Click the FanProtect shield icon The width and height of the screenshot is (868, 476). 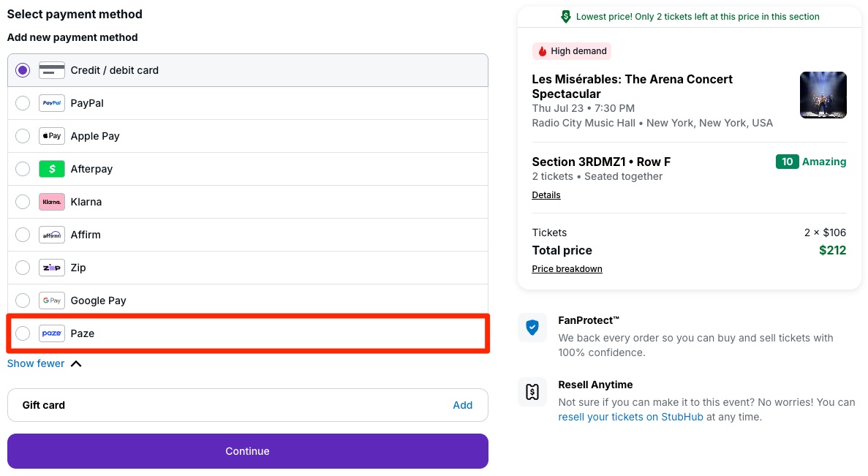pyautogui.click(x=532, y=328)
